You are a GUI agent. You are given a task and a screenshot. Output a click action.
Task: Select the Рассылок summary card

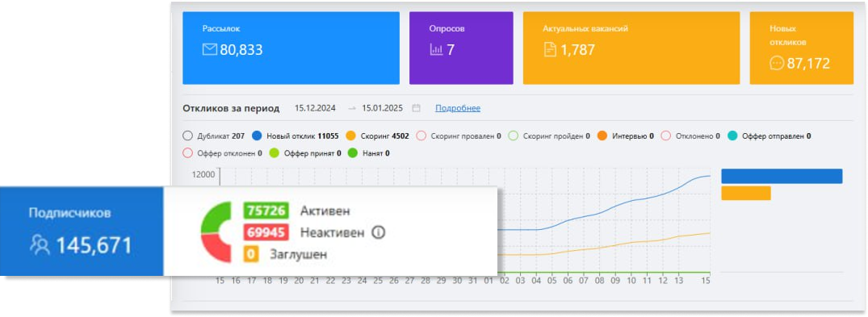291,48
